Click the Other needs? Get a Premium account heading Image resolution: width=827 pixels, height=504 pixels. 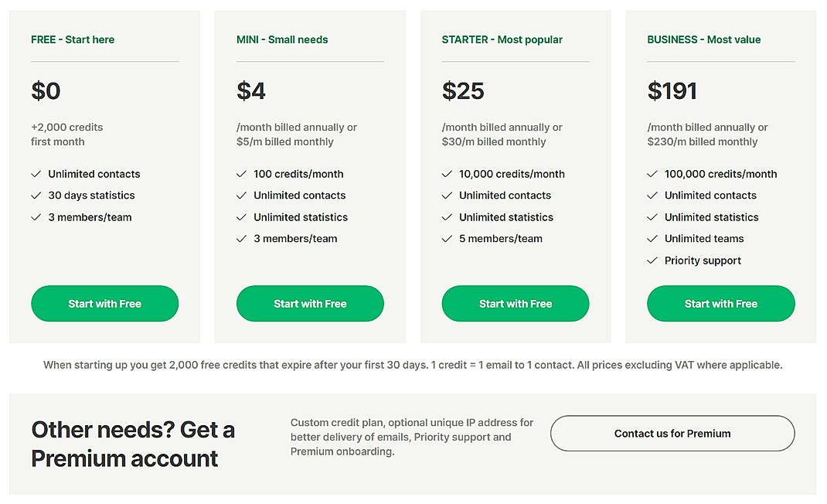pos(132,442)
